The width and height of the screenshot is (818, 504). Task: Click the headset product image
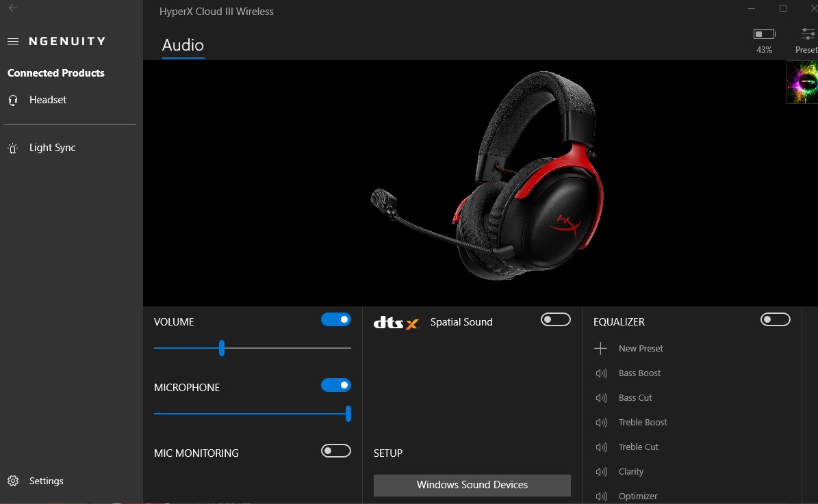click(488, 176)
